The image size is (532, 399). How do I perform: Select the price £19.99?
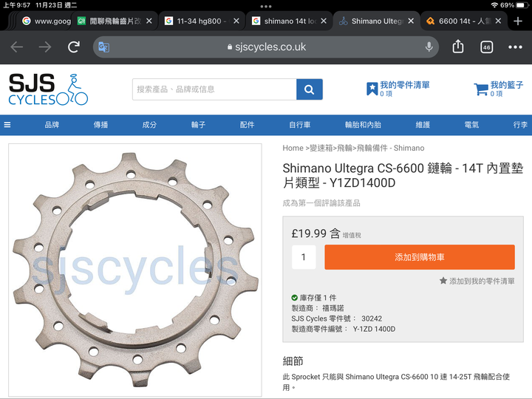point(309,233)
